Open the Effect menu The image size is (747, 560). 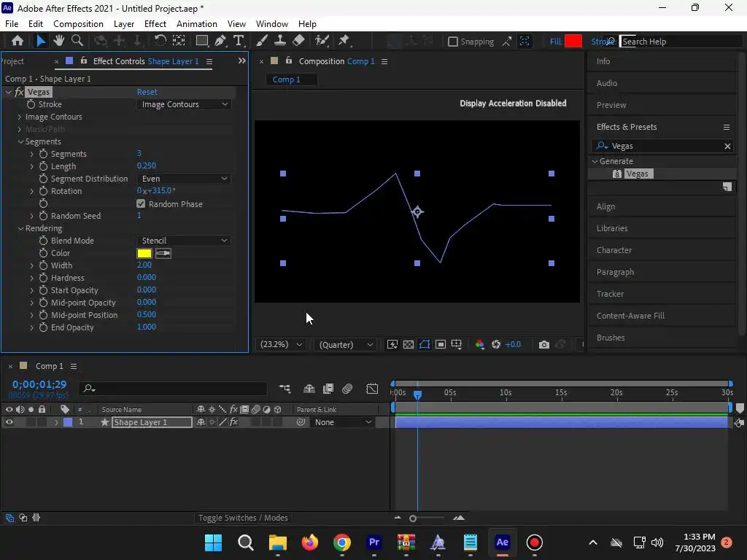pyautogui.click(x=155, y=24)
